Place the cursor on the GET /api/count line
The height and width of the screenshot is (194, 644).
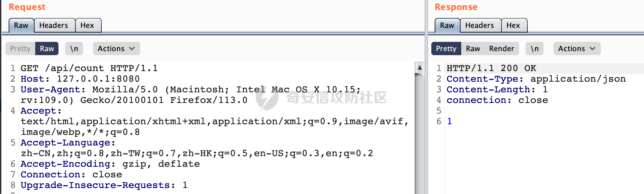pos(89,68)
